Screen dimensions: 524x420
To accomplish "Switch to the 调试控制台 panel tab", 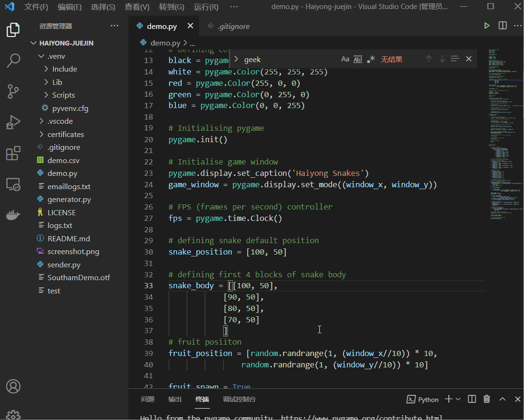I will tap(239, 399).
